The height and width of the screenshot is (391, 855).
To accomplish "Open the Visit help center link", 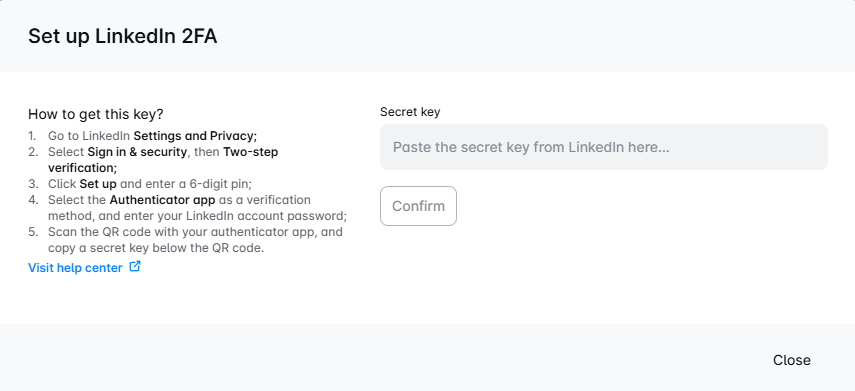I will tap(75, 268).
